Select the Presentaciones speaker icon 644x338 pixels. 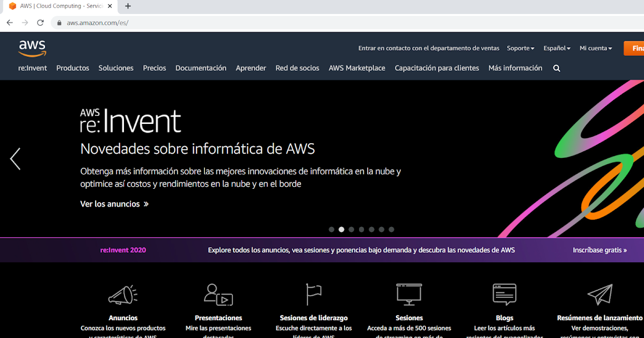218,296
